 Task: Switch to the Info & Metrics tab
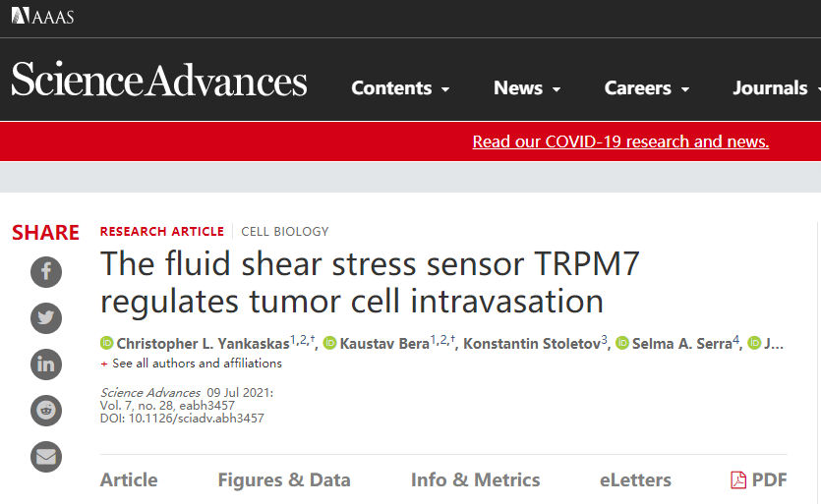(476, 479)
